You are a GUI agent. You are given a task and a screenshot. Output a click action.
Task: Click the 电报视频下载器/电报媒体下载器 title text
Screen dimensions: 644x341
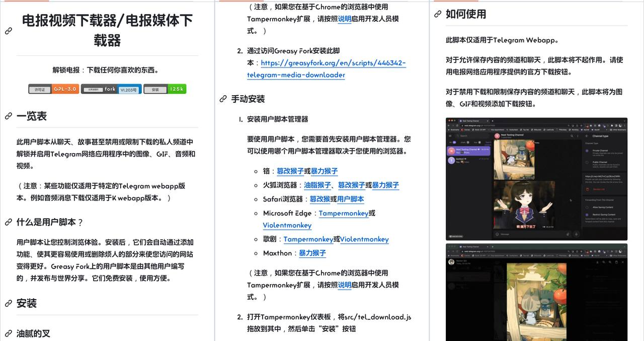[107, 30]
